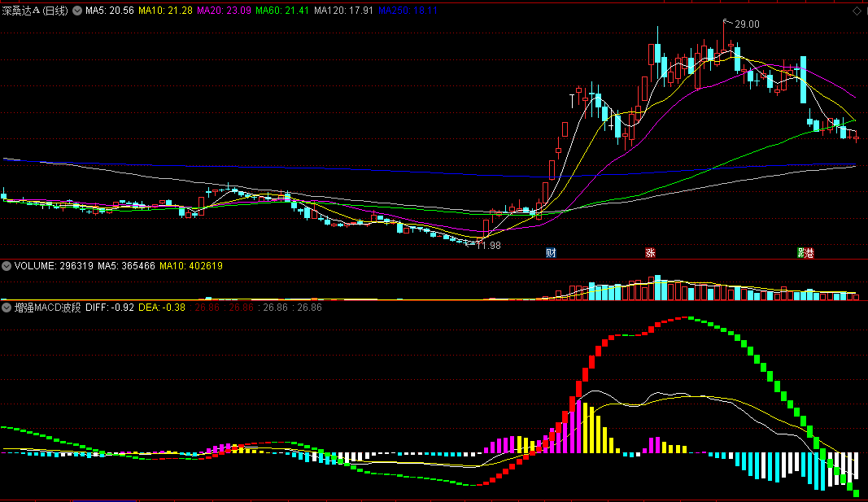This screenshot has width=868, height=502.
Task: Select the MA120: 17.91 label
Action: 344,11
